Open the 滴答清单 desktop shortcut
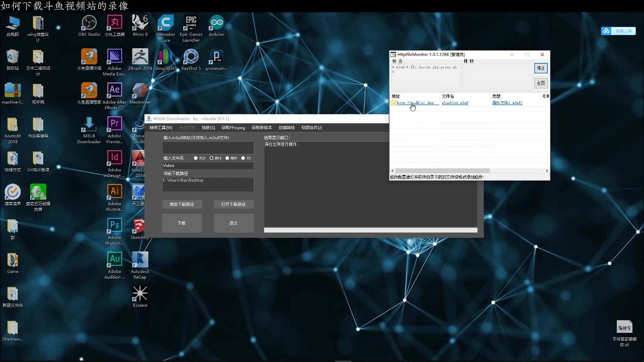The height and width of the screenshot is (362, 644). coord(13,195)
